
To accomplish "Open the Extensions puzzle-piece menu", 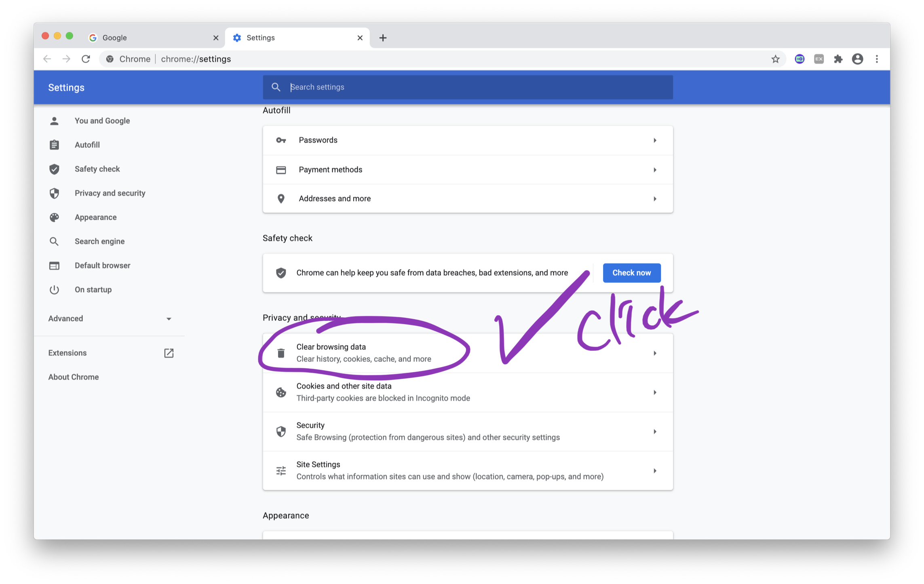I will coord(838,59).
